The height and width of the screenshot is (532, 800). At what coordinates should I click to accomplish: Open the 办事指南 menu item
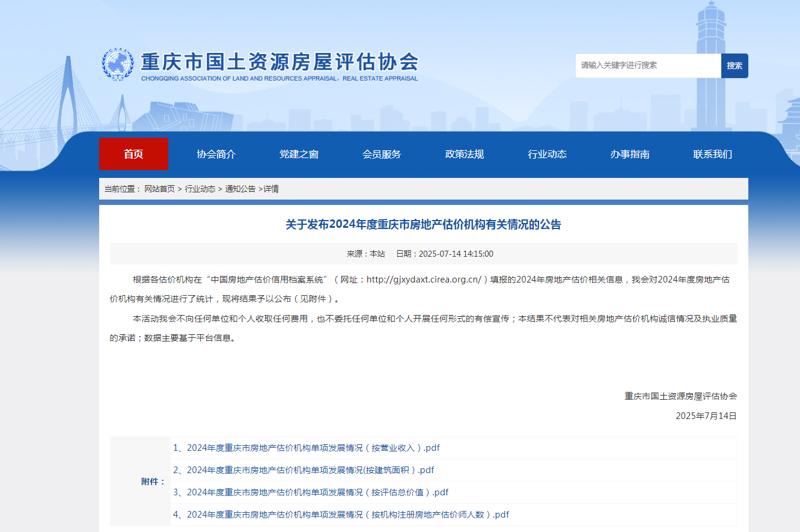pos(630,154)
